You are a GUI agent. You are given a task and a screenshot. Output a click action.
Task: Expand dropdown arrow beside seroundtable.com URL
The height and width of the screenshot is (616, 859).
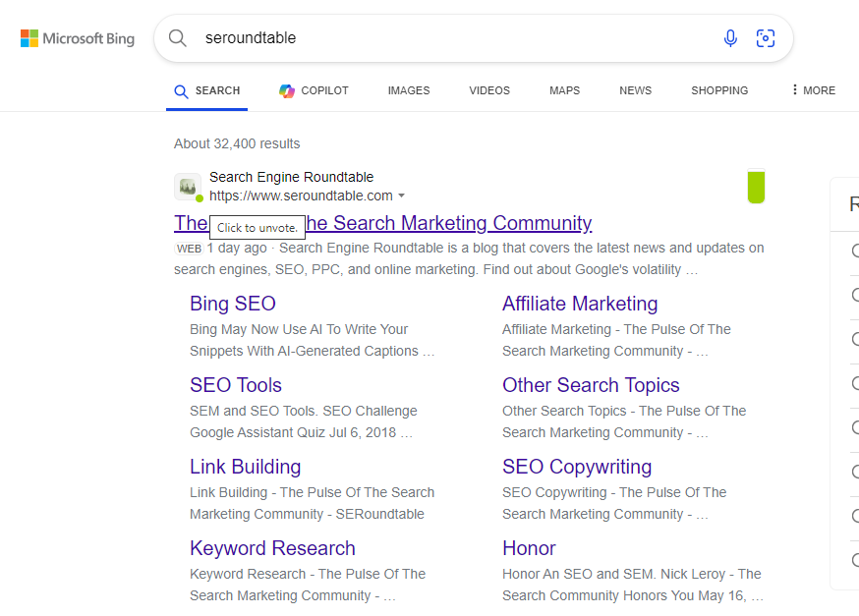point(402,196)
